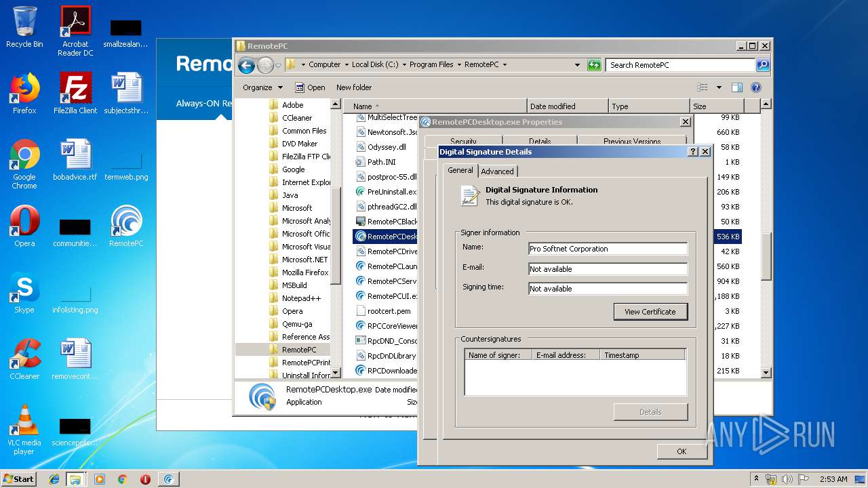This screenshot has height=488, width=868.
Task: Open the RemotePC desktop shortcut
Action: 126,226
